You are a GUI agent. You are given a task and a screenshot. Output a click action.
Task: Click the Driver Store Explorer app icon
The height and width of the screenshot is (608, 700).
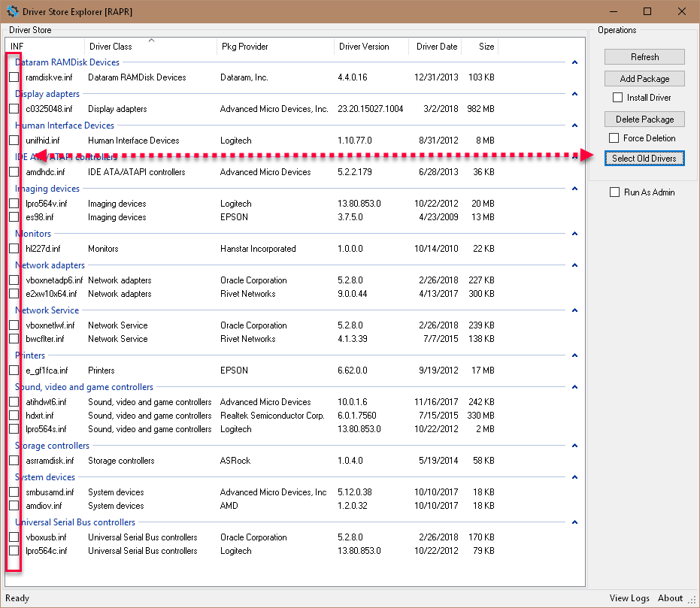12,11
